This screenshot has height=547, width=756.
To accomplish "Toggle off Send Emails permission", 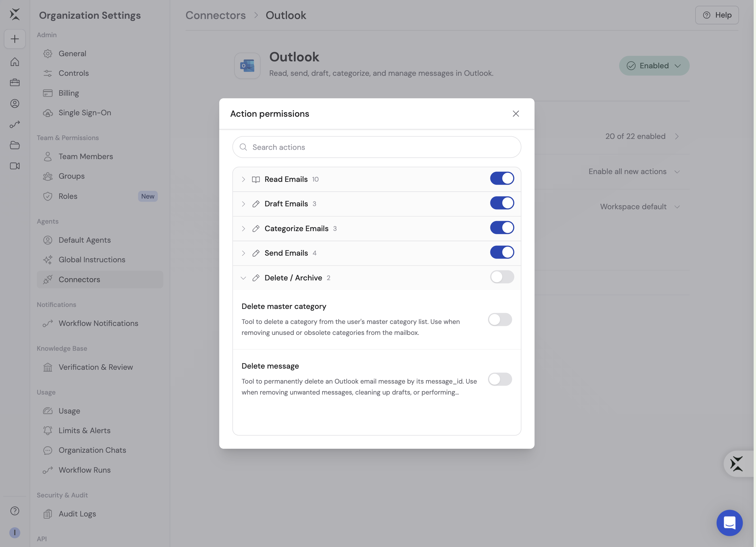I will [502, 253].
